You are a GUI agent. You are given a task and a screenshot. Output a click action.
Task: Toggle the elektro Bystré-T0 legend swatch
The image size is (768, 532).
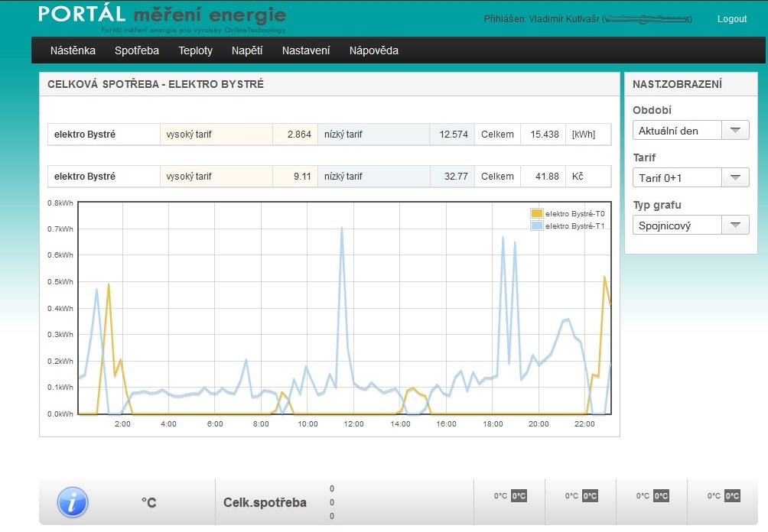[x=536, y=213]
